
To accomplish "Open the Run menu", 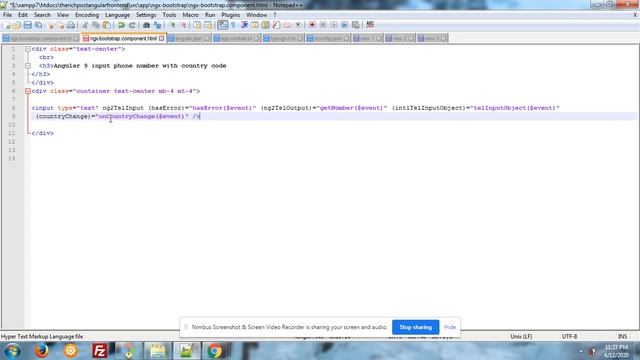I will click(x=210, y=15).
